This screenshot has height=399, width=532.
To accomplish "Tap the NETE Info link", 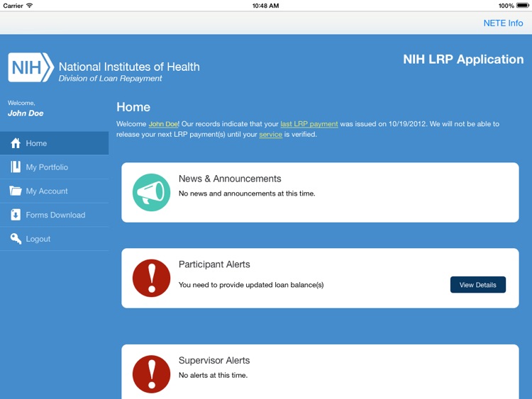I will coord(503,23).
